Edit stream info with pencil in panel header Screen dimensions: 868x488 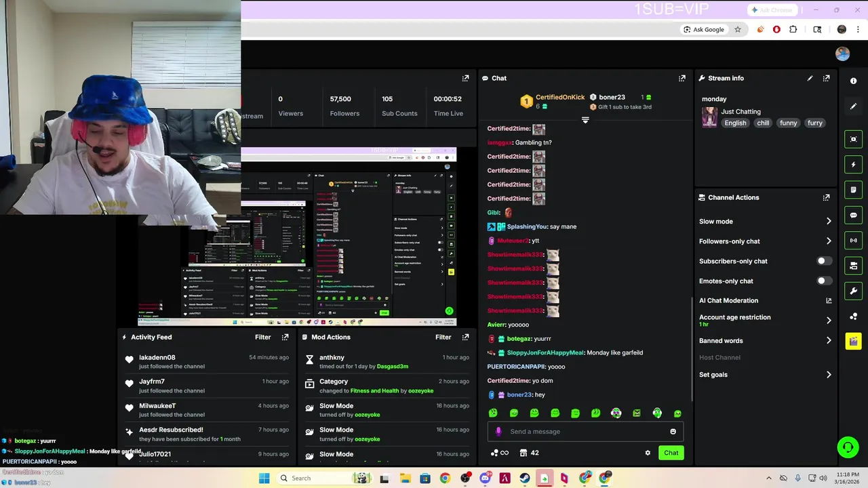(x=810, y=78)
